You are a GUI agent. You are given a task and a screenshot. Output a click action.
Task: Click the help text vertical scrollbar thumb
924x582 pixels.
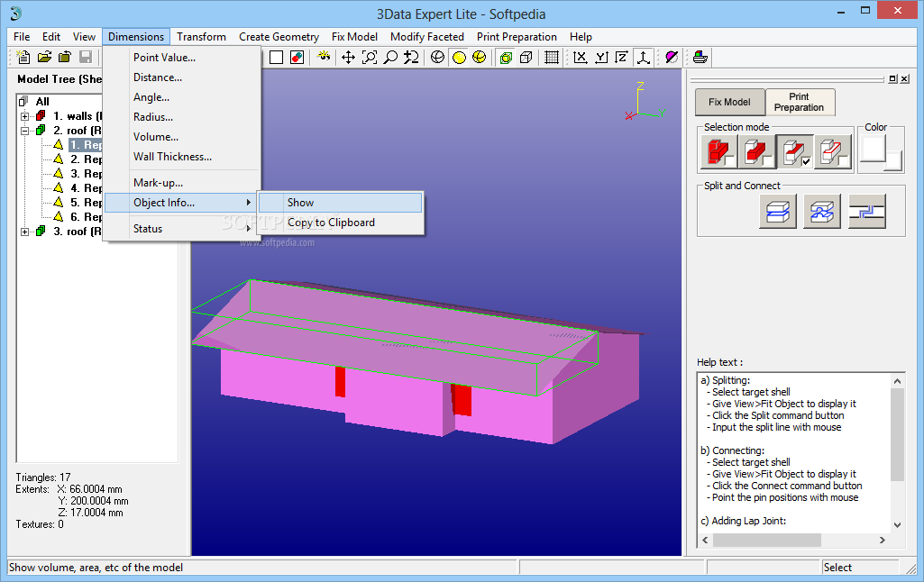[897, 435]
